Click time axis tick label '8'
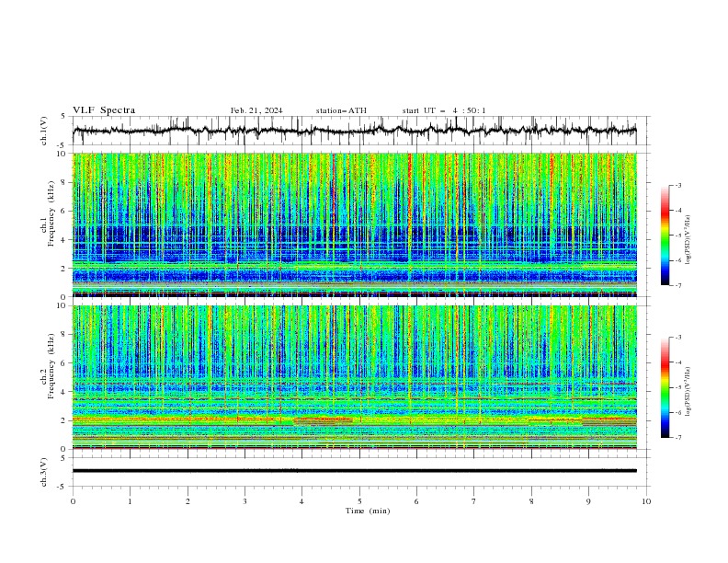This screenshot has height=563, width=728. [x=531, y=501]
